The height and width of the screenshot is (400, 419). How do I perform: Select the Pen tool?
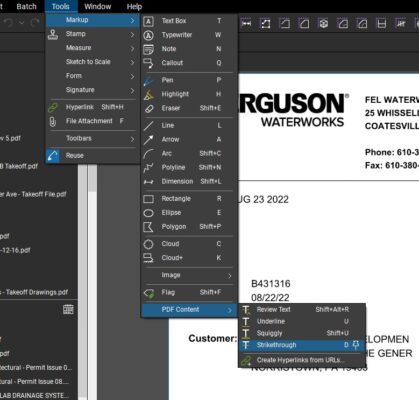point(189,80)
